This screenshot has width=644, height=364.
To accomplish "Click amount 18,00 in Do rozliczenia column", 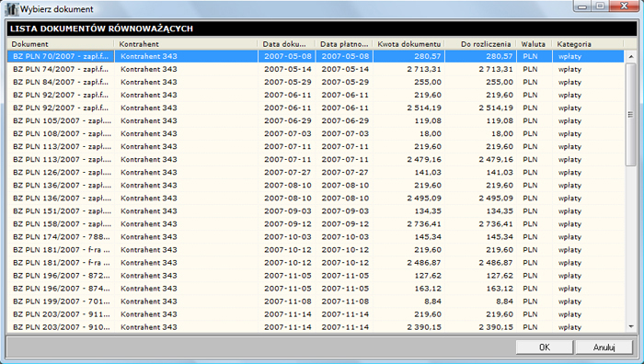I will tap(502, 134).
